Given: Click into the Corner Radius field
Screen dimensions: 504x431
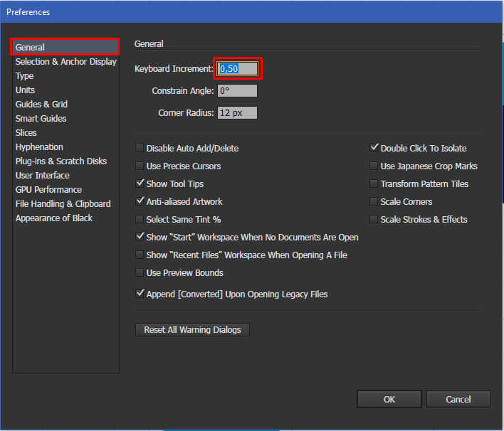Looking at the screenshot, I should coord(237,113).
